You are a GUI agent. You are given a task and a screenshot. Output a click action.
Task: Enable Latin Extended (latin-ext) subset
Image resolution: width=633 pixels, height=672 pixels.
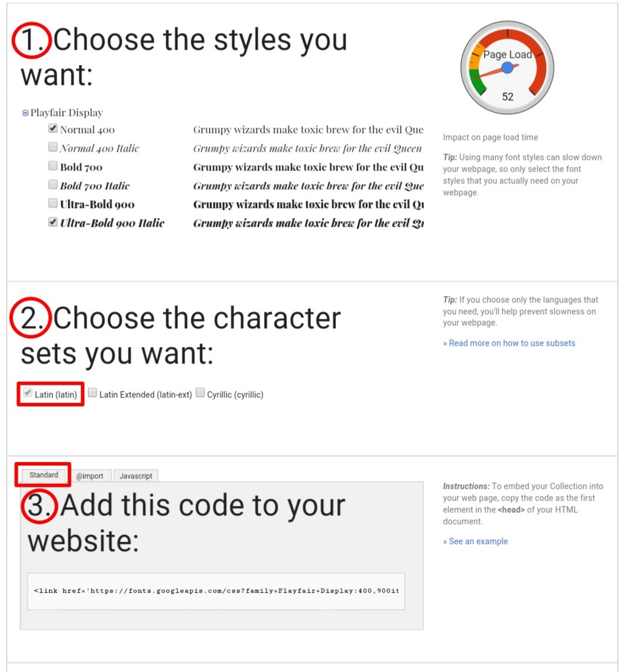point(92,392)
